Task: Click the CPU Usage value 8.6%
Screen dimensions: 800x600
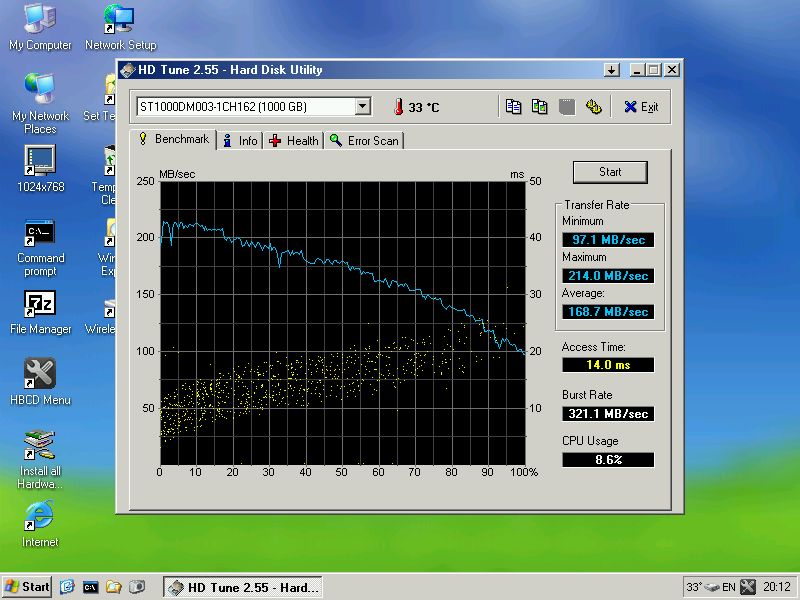Action: pyautogui.click(x=608, y=460)
